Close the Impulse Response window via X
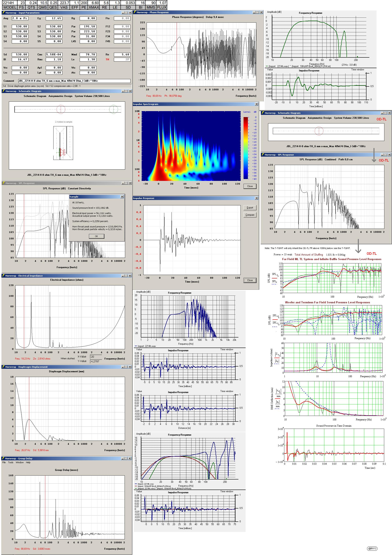 257,198
